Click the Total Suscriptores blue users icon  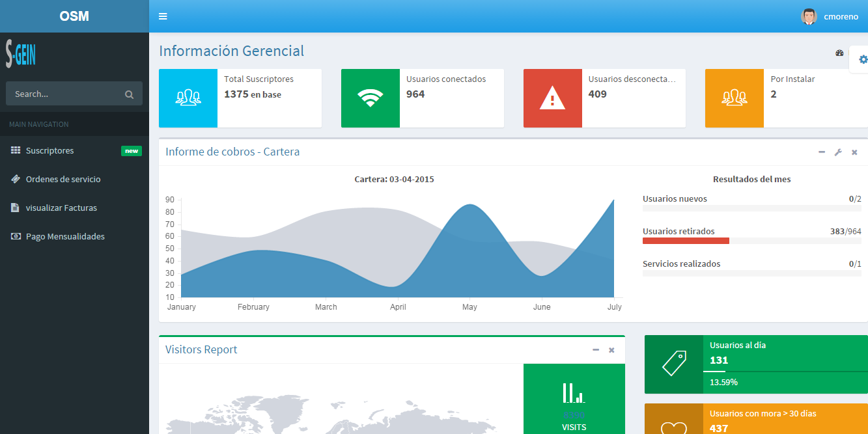(188, 98)
